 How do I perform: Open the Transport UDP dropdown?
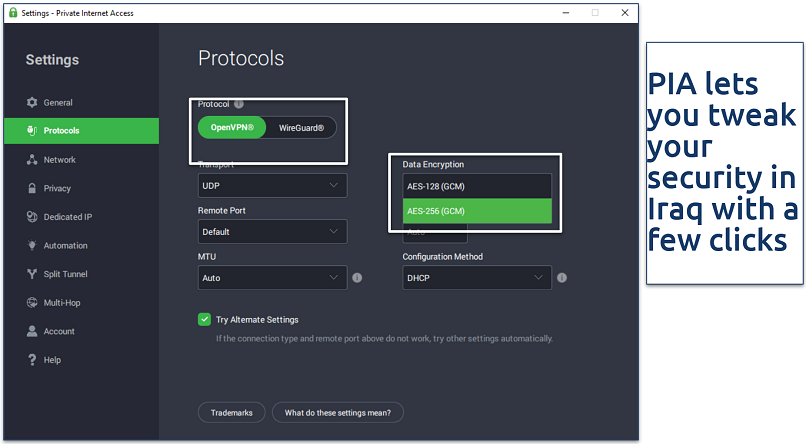pos(272,186)
